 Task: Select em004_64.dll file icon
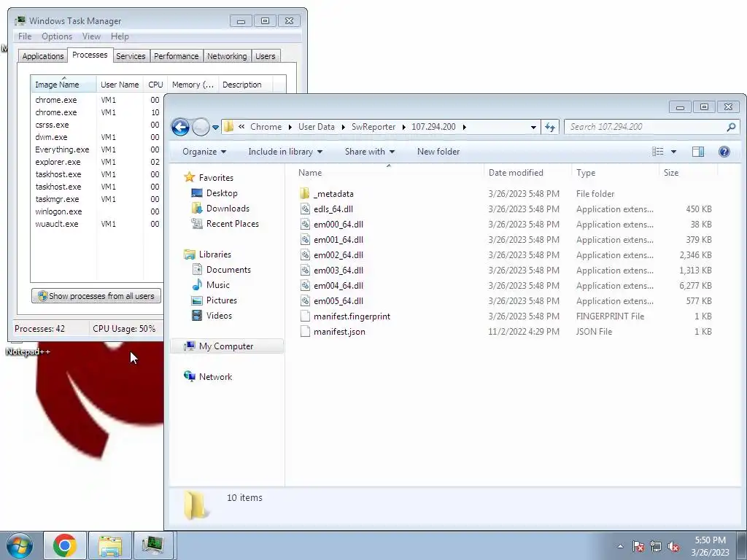pyautogui.click(x=305, y=285)
